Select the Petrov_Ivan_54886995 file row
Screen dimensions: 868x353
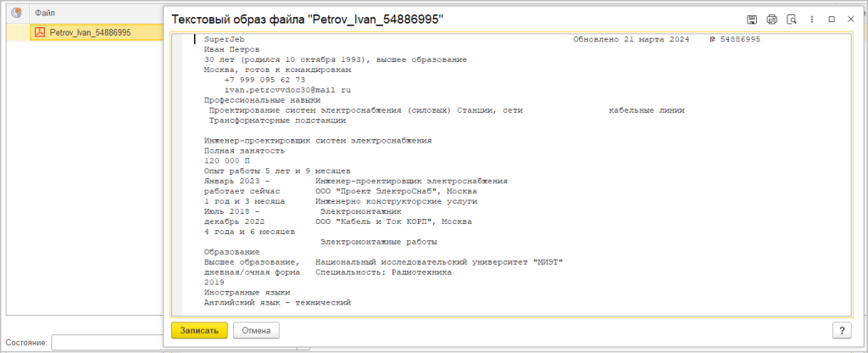tap(95, 32)
